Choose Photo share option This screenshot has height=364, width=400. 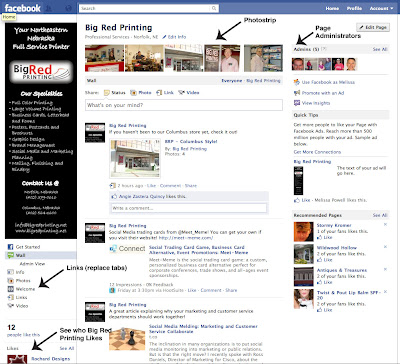[x=141, y=93]
